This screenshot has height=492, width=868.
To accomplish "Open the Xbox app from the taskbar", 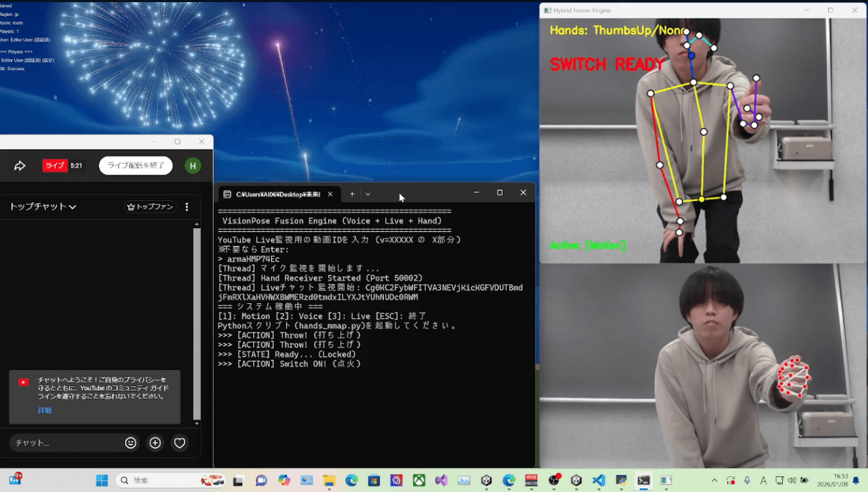I will click(419, 481).
